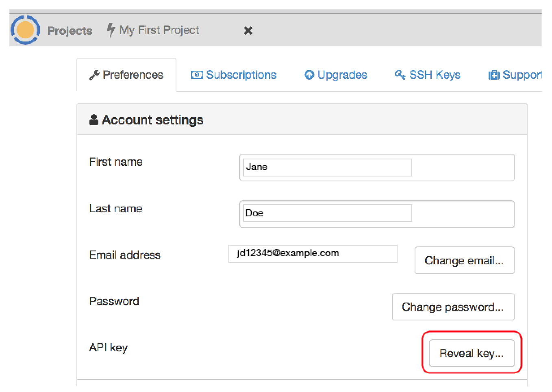Click the Change password... button

coord(453,307)
